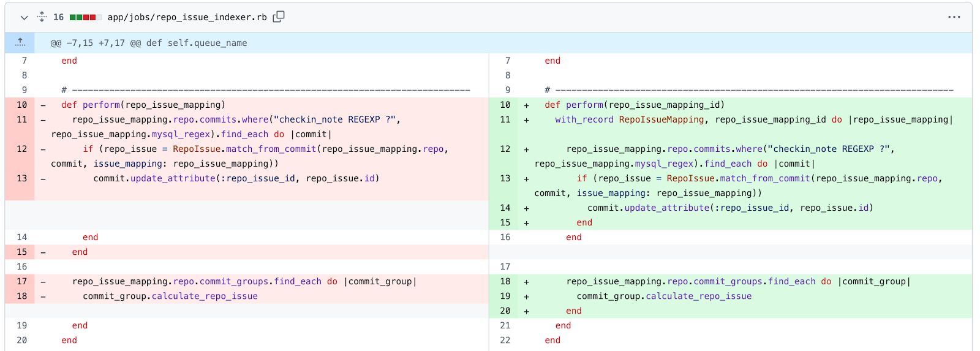Open the app/jobs/repo_issue_indexer.rb file link

tap(187, 17)
